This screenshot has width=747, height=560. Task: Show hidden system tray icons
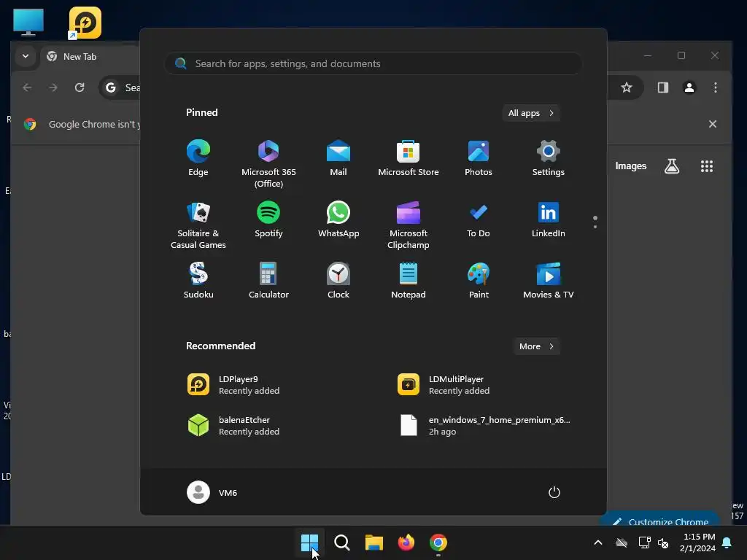(x=598, y=542)
